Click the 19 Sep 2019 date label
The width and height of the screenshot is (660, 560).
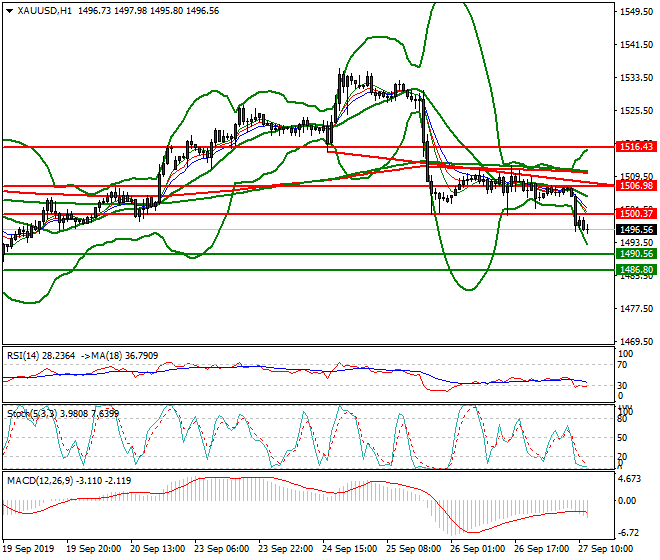(29, 549)
